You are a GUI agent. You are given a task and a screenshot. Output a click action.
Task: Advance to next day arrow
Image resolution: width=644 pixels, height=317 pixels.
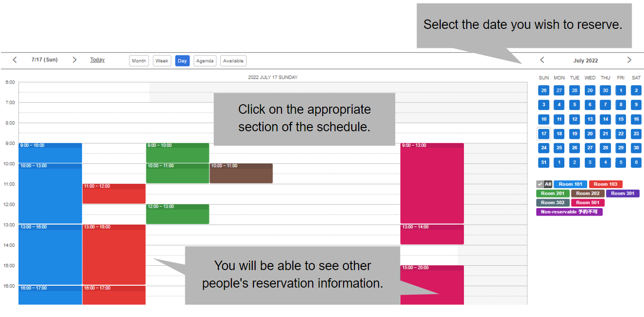pyautogui.click(x=74, y=60)
